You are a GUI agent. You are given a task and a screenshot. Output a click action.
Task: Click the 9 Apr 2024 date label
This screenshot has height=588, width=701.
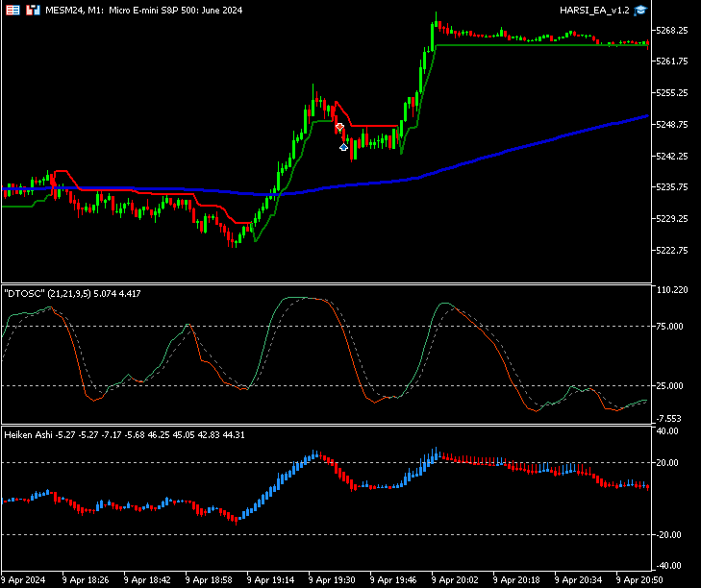(x=23, y=580)
